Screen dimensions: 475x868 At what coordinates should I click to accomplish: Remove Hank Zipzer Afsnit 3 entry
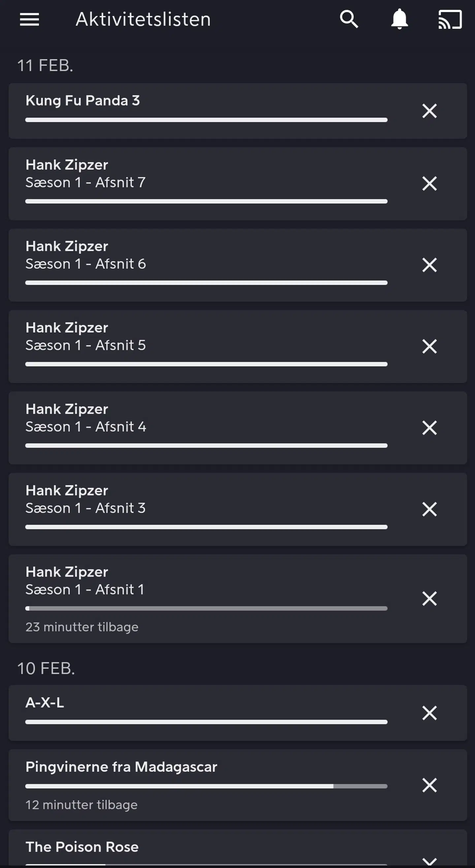click(x=429, y=509)
